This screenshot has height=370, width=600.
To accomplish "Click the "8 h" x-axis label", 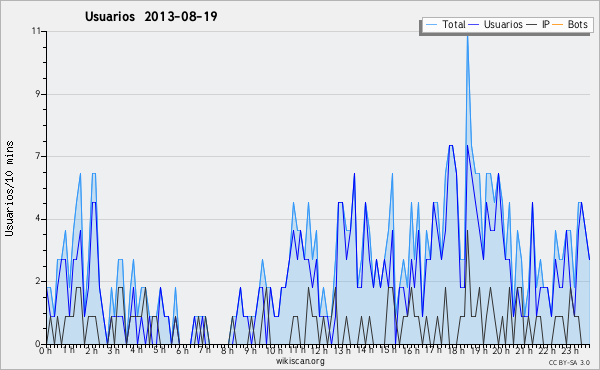I will point(227,350).
